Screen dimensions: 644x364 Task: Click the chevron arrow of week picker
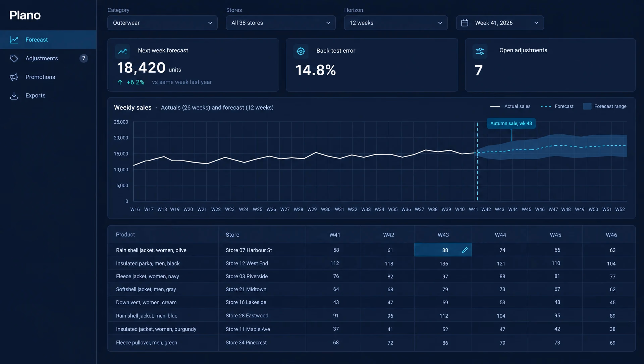click(536, 23)
